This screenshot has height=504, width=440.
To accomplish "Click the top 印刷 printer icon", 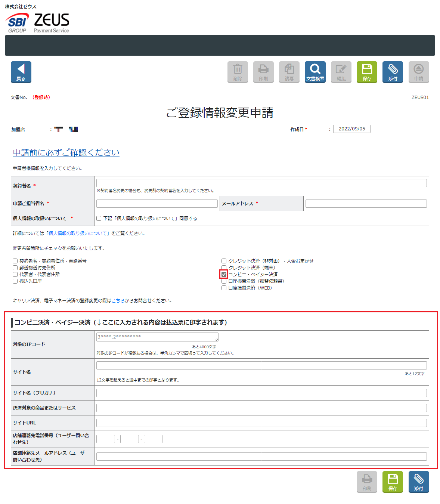I will (263, 72).
